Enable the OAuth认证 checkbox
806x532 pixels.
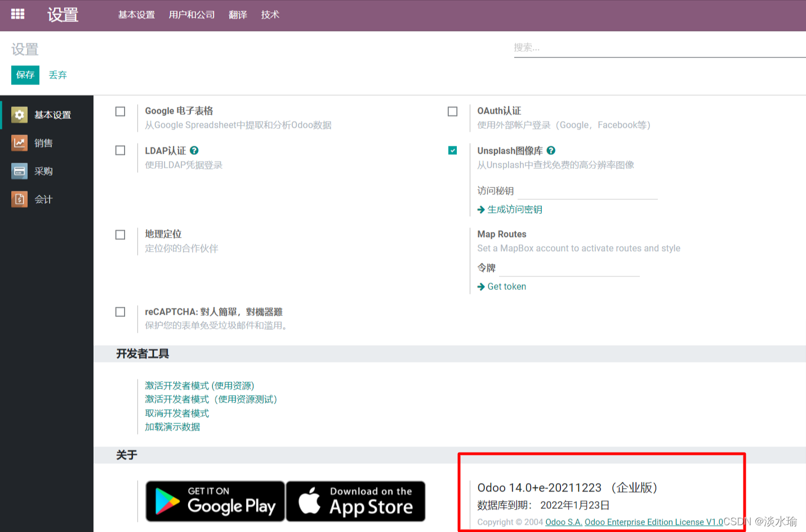click(x=453, y=111)
